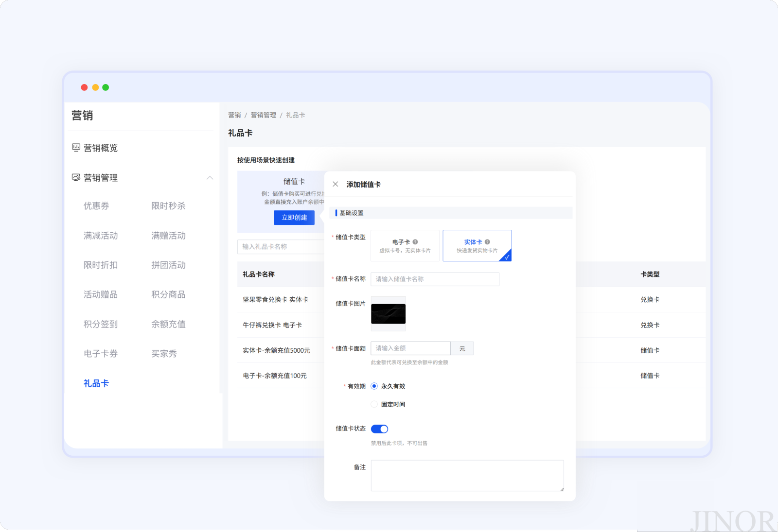The image size is (778, 532).
Task: Select the 实体卡 card type option
Action: (477, 246)
